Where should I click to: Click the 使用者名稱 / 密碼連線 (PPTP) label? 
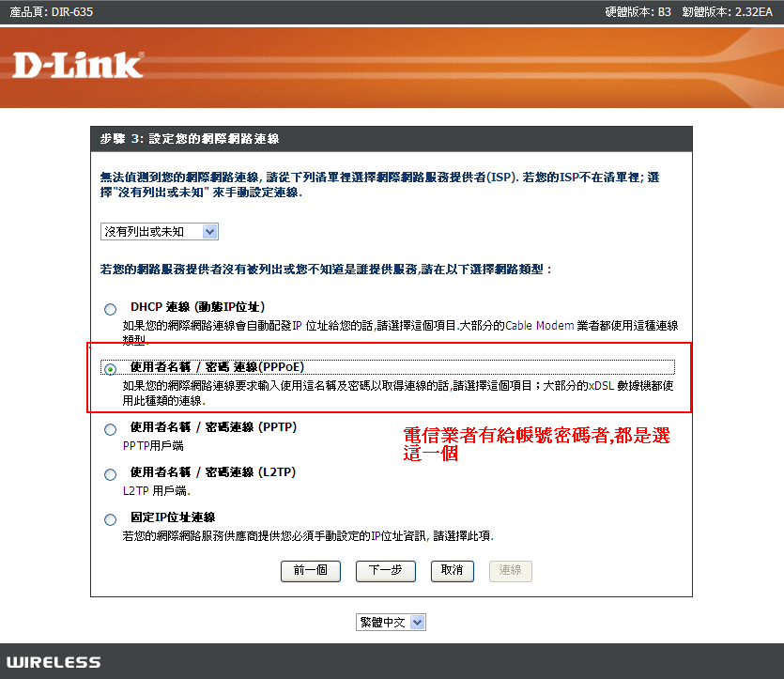point(213,427)
